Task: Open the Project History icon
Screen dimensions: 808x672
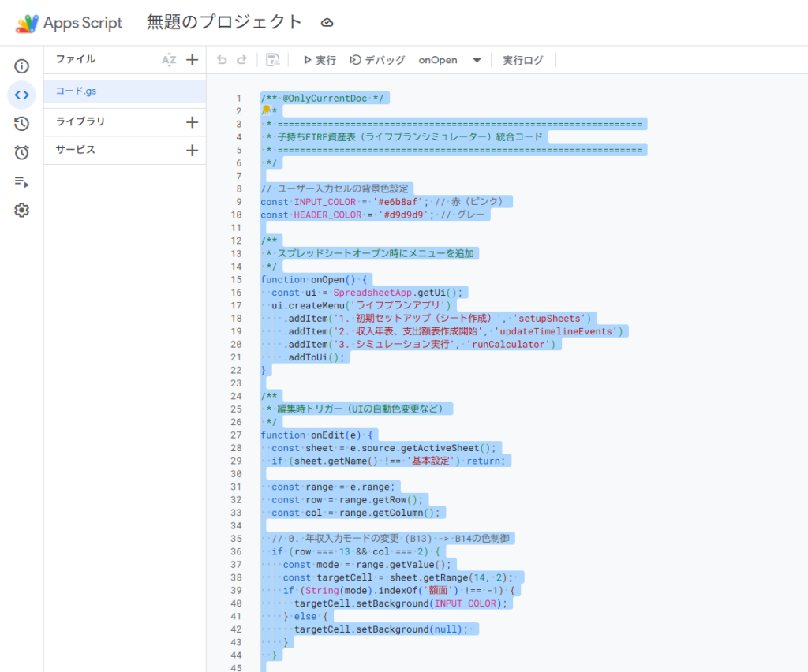Action: click(x=21, y=124)
